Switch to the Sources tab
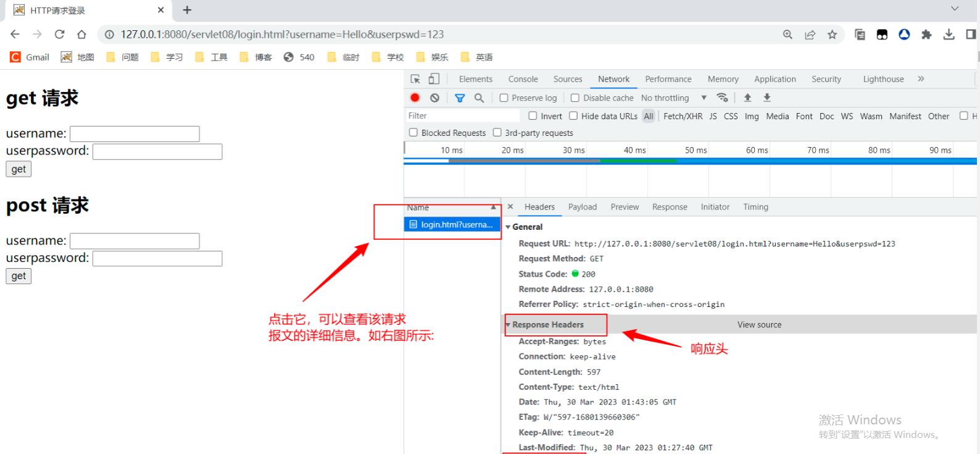This screenshot has height=454, width=980. point(568,79)
